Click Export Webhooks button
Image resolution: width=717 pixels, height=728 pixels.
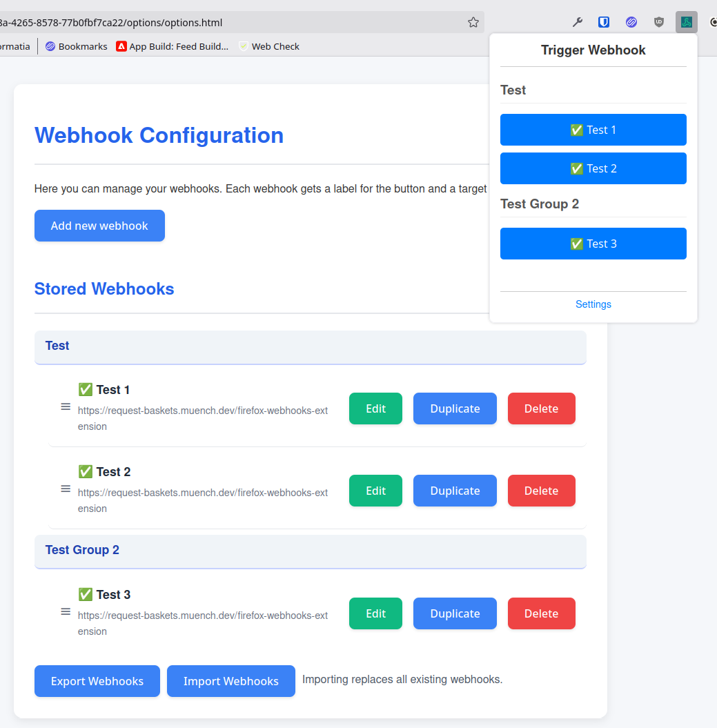click(x=97, y=681)
